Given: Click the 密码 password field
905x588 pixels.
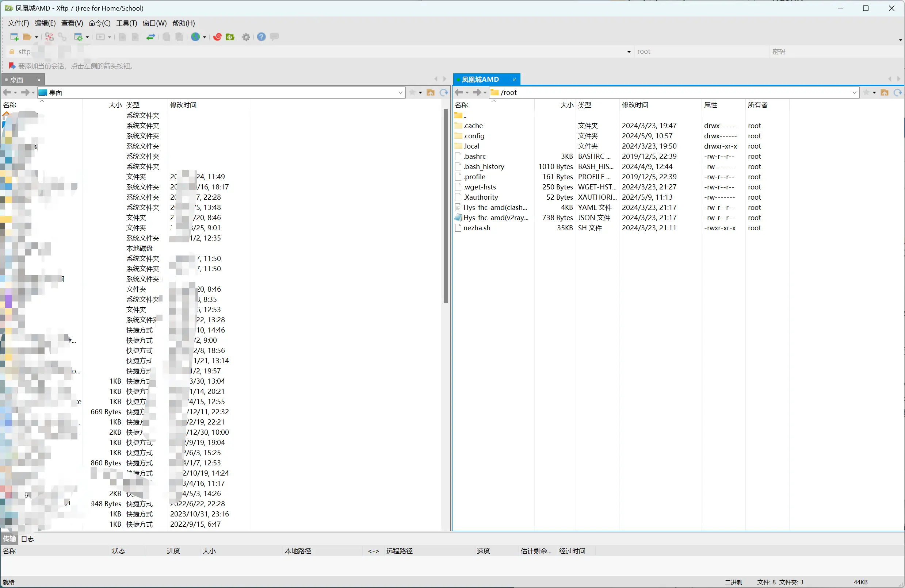Looking at the screenshot, I should (x=837, y=51).
